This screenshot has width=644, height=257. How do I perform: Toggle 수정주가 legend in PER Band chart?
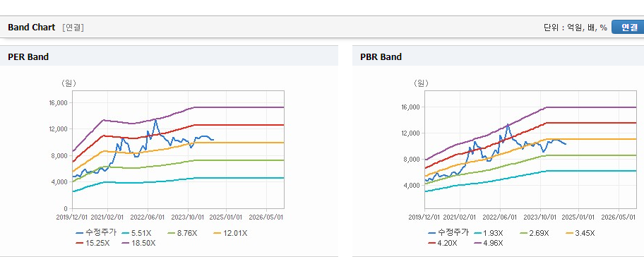click(96, 233)
